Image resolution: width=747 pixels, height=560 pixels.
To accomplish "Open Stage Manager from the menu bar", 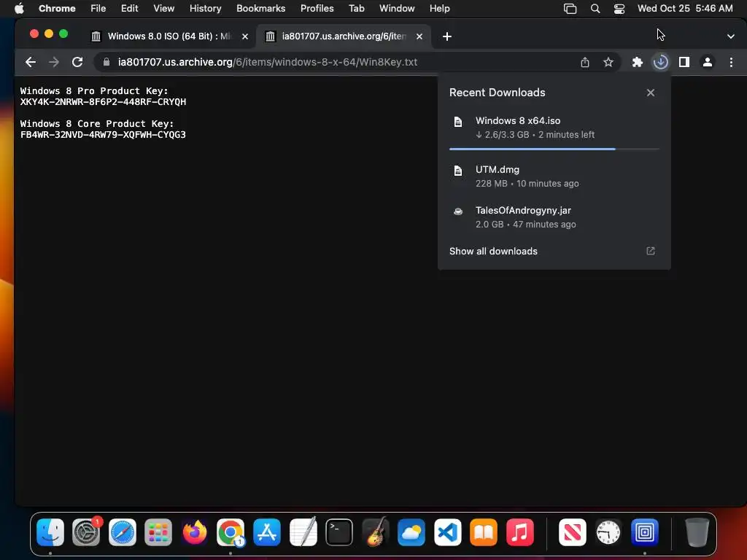I will pos(570,8).
